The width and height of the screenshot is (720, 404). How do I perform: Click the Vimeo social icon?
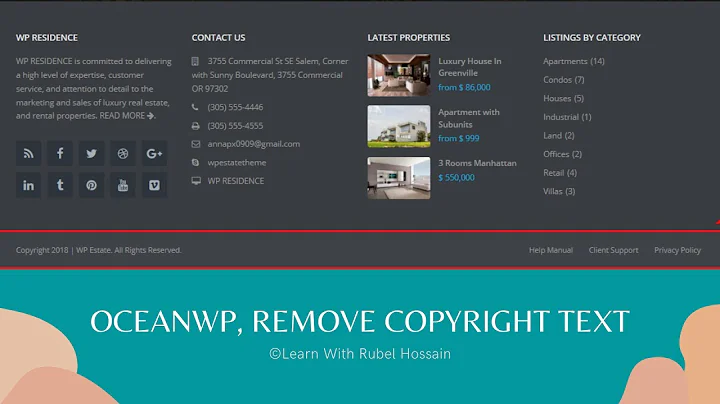click(x=154, y=185)
